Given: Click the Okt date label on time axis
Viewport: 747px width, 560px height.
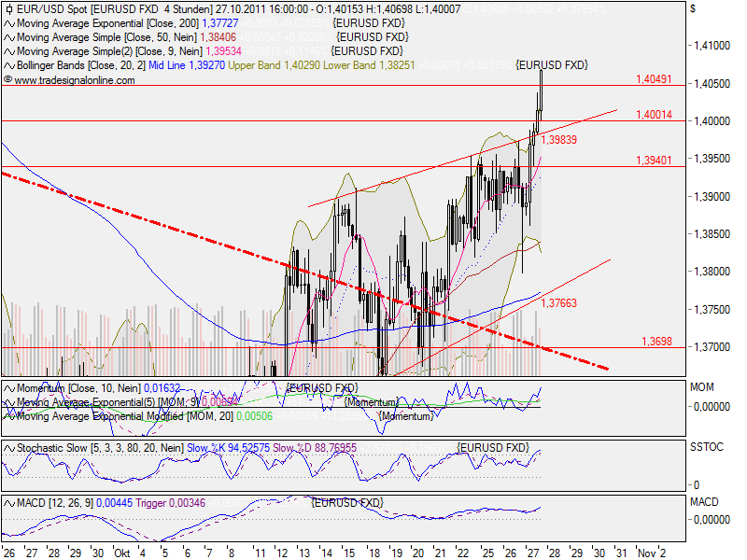Looking at the screenshot, I should pos(122,553).
